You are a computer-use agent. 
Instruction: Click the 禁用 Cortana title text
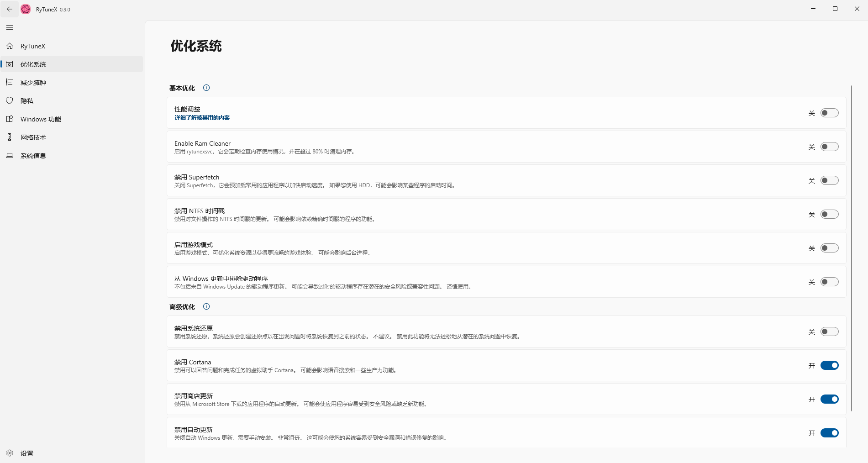coord(193,362)
